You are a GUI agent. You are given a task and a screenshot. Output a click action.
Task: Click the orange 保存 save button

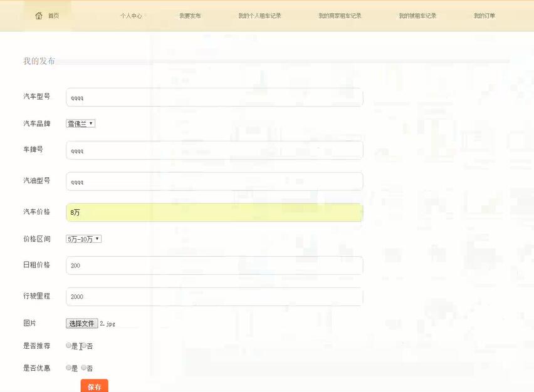click(x=94, y=386)
